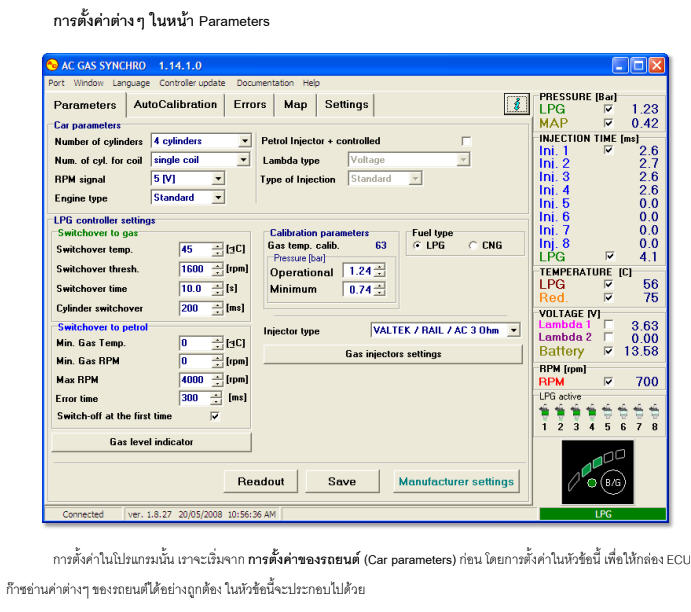This screenshot has height=612, width=691.
Task: Open the Port menu
Action: (x=56, y=83)
